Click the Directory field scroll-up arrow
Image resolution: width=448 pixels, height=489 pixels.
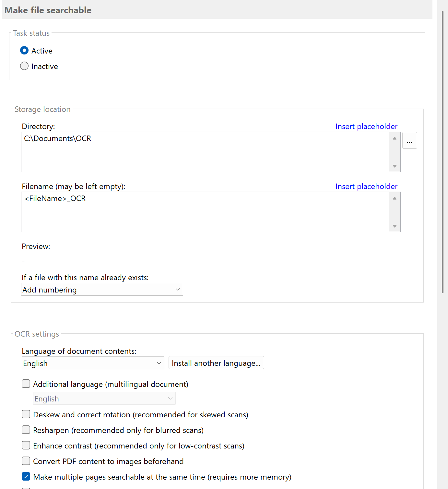395,138
